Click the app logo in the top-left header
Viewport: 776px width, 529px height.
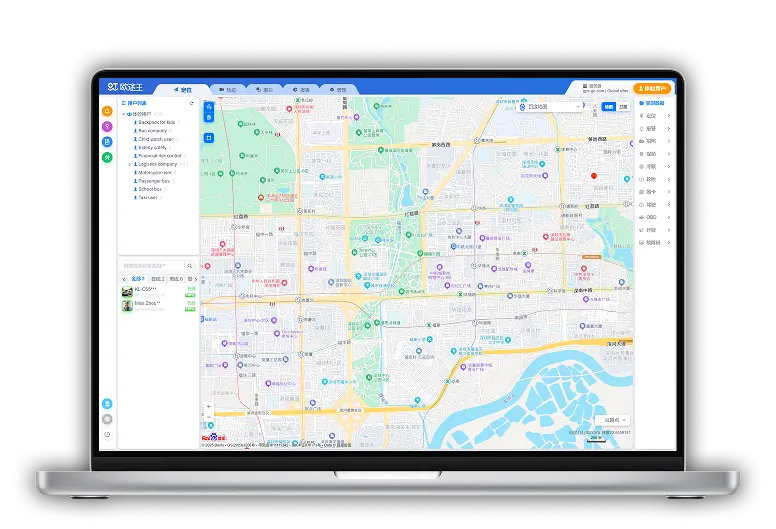(125, 87)
